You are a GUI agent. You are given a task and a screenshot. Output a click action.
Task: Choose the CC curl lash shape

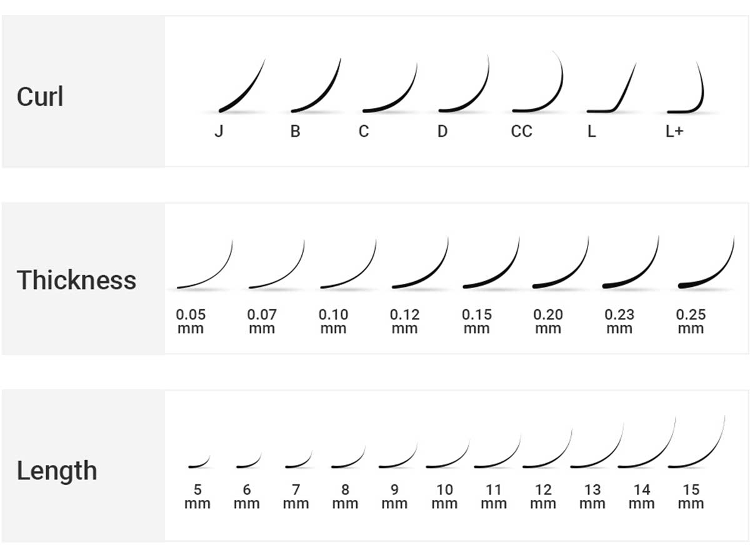pyautogui.click(x=537, y=82)
